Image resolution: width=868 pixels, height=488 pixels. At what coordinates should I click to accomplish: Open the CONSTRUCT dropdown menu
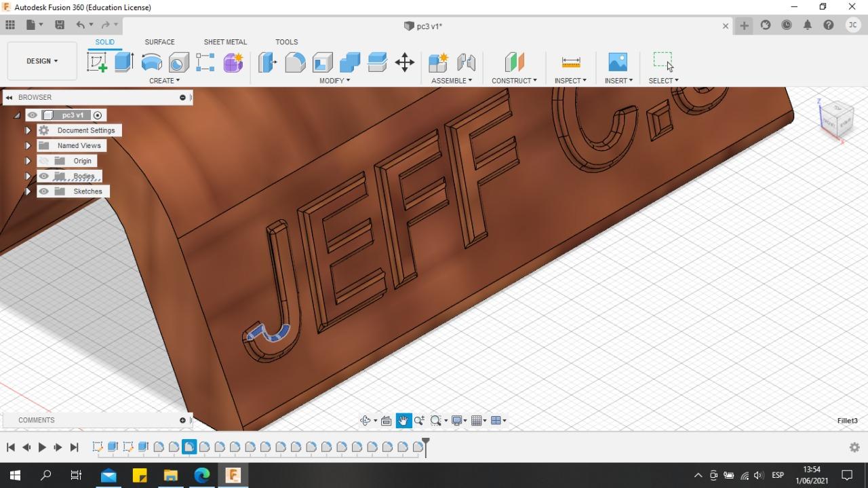point(514,81)
